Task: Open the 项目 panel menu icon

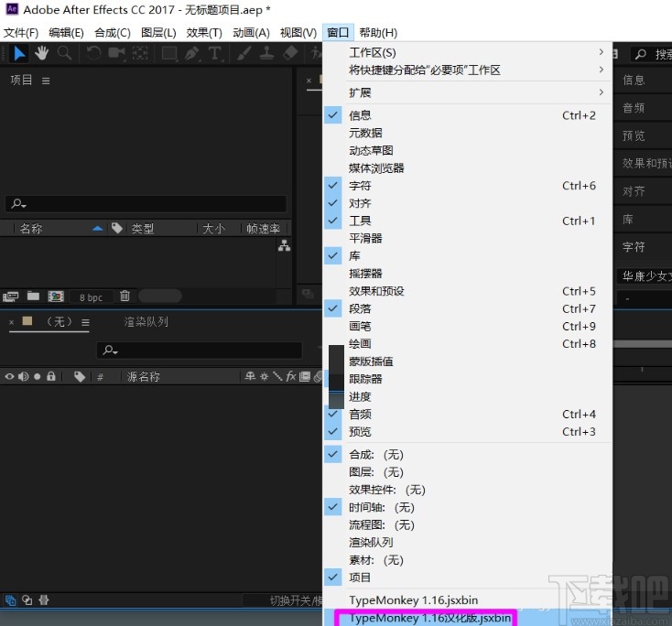Action: point(46,81)
